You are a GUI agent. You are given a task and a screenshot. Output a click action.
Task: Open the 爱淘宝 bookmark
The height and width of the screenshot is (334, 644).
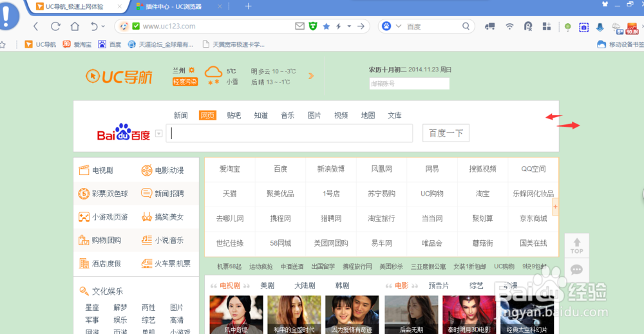coord(77,44)
